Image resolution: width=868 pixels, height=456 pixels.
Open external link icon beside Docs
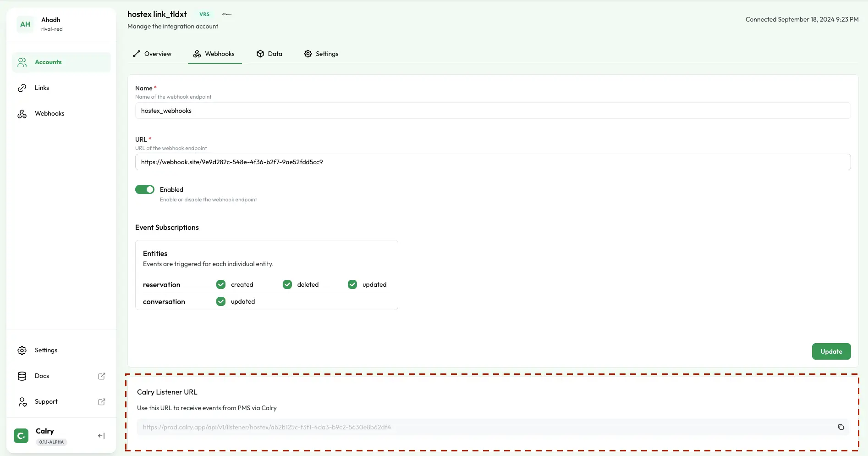102,376
